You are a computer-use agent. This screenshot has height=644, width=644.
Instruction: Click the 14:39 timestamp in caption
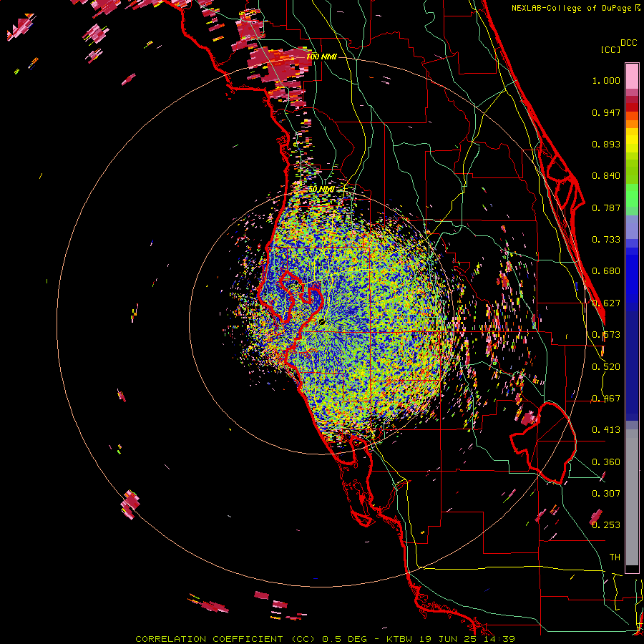[x=500, y=639]
